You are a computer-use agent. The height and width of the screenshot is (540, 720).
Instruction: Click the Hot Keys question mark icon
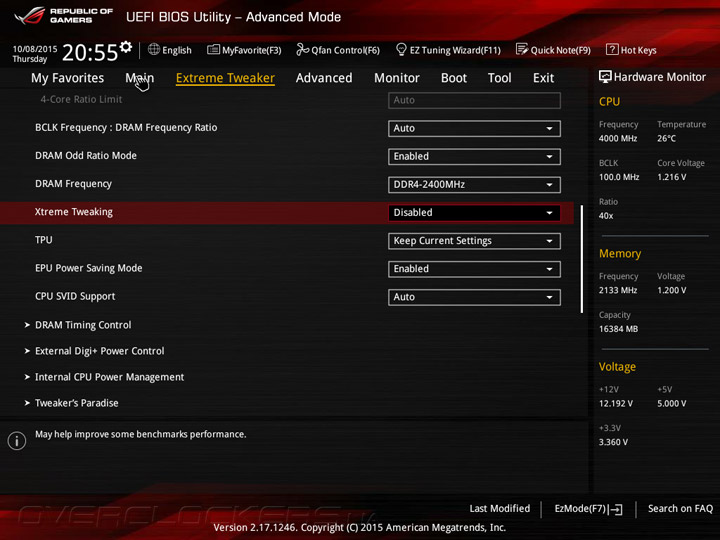[612, 49]
